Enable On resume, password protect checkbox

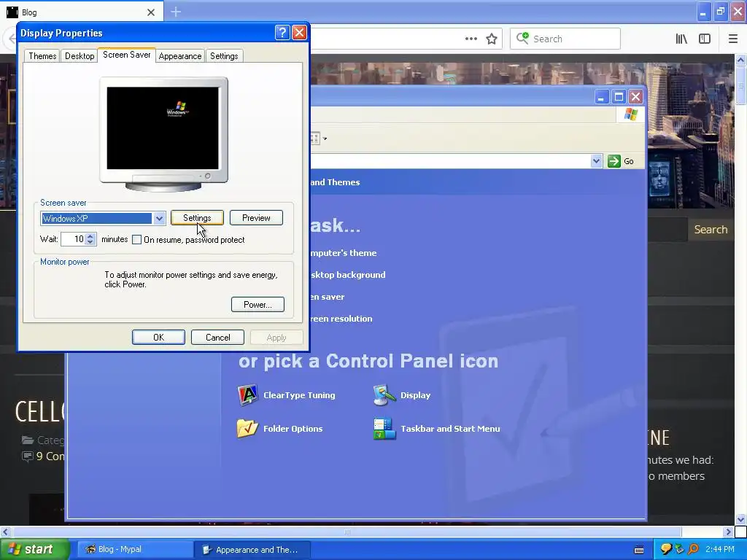(x=136, y=239)
